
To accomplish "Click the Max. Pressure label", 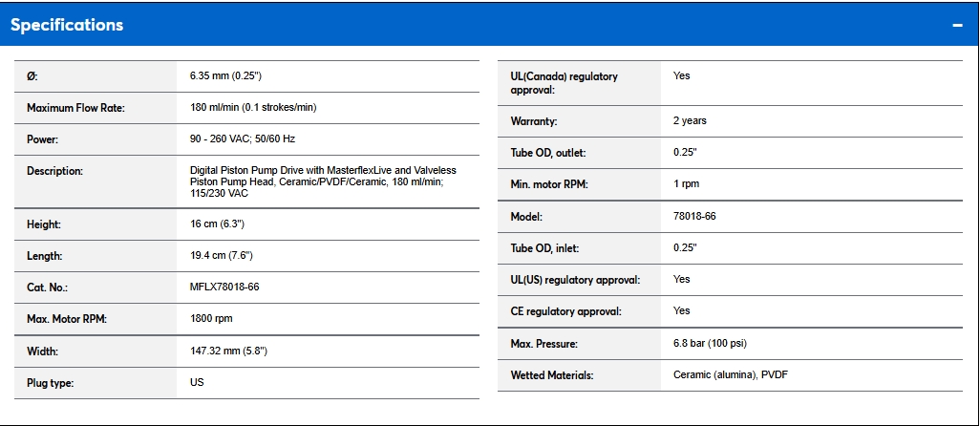I will [x=544, y=343].
